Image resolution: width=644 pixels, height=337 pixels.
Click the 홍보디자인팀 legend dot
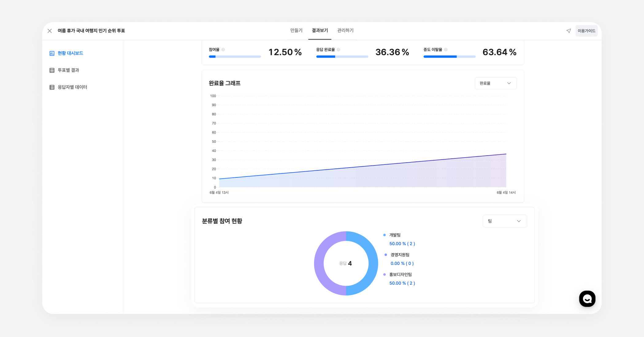click(385, 274)
